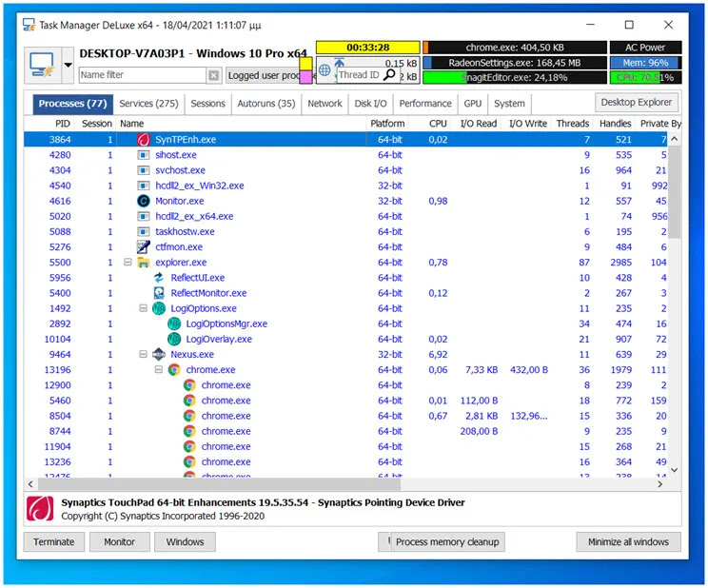708x588 pixels.
Task: Select the chrome.exe row with PID 11904
Action: [345, 446]
